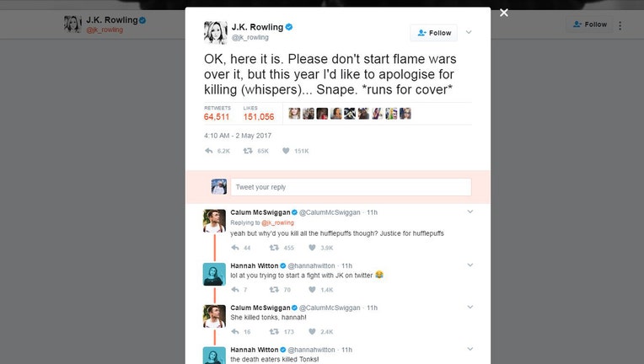This screenshot has width=644, height=364.
Task: Follow J.K. Rowling from the tweet popup
Action: point(434,33)
